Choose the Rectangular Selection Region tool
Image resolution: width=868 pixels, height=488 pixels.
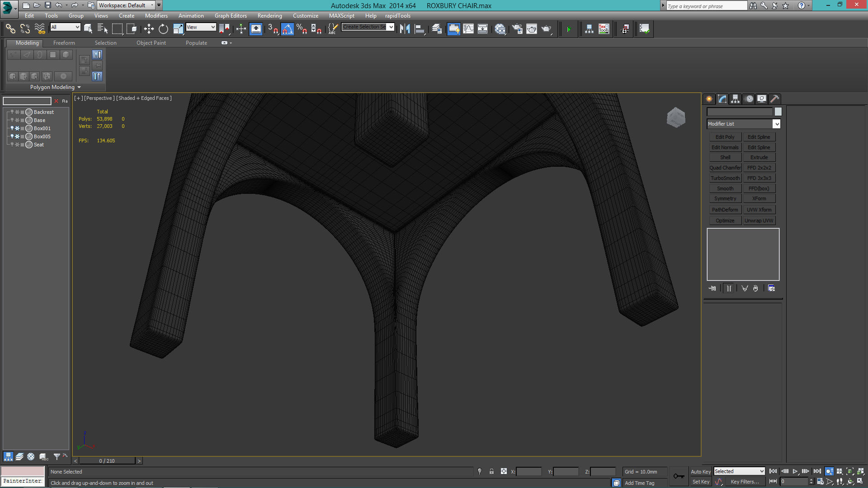point(117,29)
